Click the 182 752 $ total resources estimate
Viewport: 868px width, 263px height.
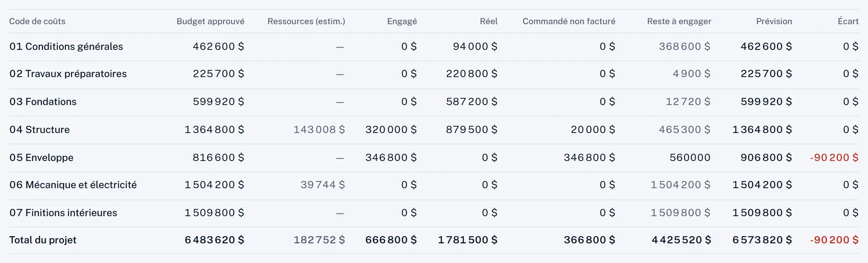click(x=319, y=240)
